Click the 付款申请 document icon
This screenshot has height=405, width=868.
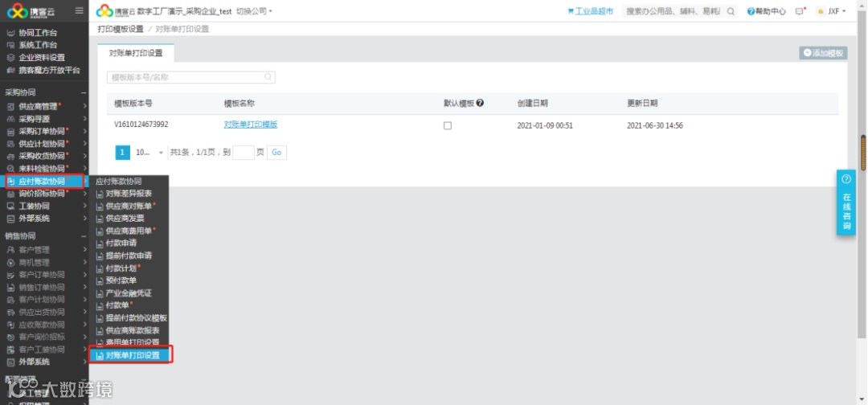point(100,243)
